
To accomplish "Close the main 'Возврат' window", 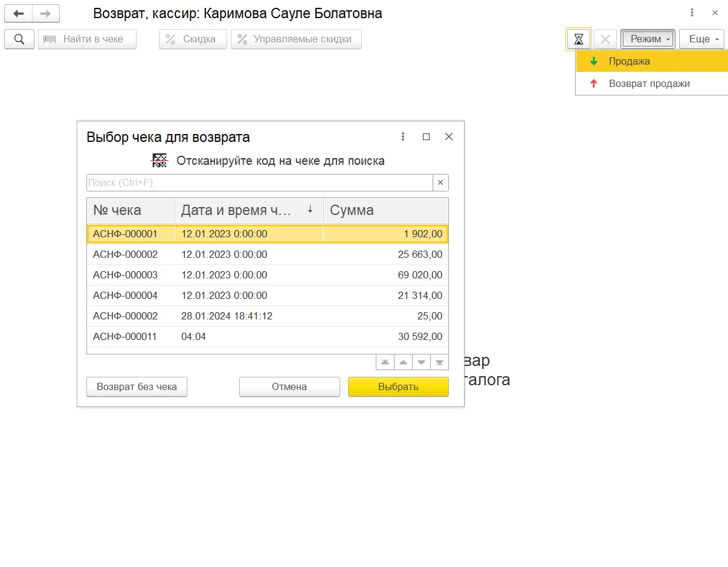I will pyautogui.click(x=715, y=13).
